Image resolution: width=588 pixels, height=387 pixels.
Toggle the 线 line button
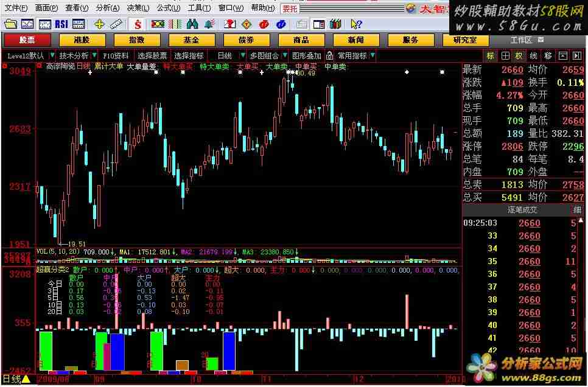(534, 56)
